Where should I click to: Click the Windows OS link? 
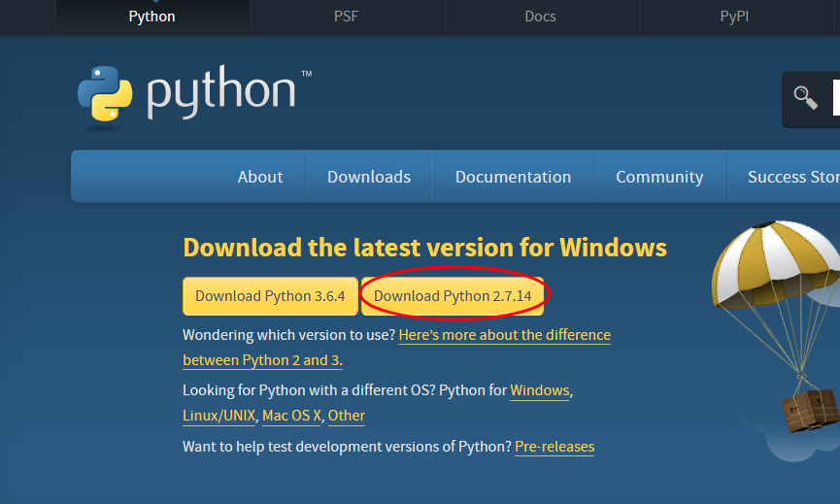point(540,390)
